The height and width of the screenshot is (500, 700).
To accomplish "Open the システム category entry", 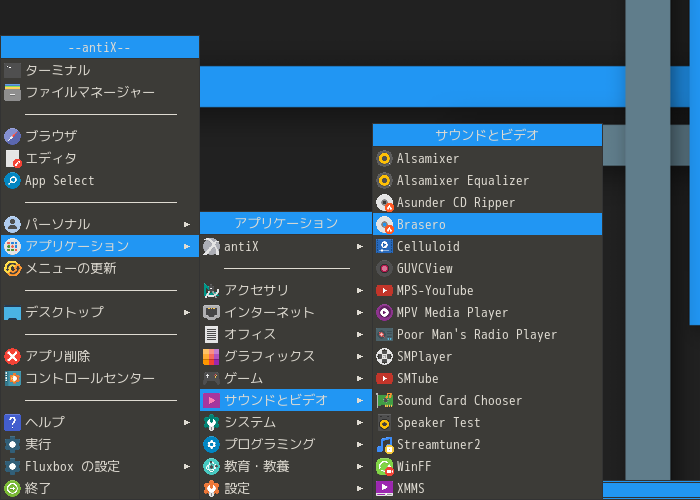I will (286, 422).
